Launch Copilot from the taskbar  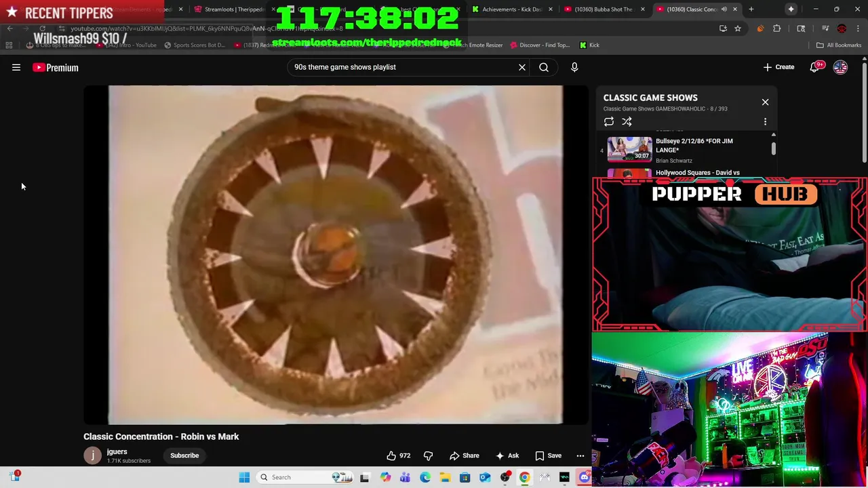point(386,477)
